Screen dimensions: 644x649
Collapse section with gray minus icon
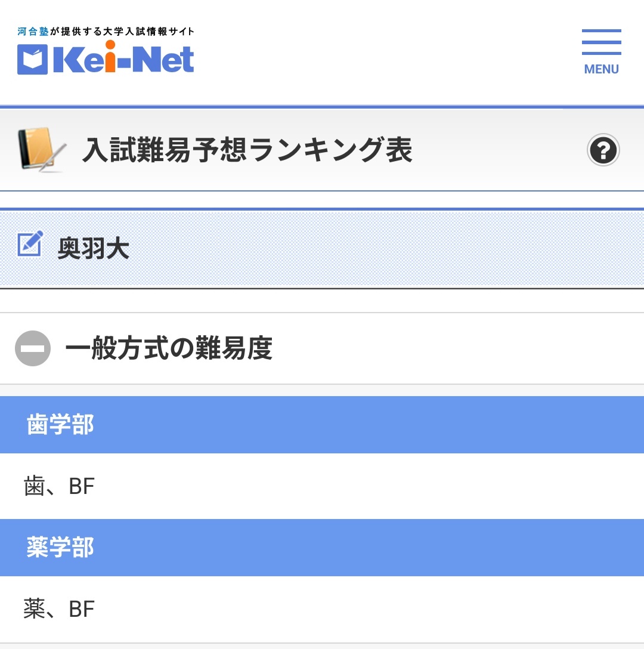pyautogui.click(x=33, y=348)
